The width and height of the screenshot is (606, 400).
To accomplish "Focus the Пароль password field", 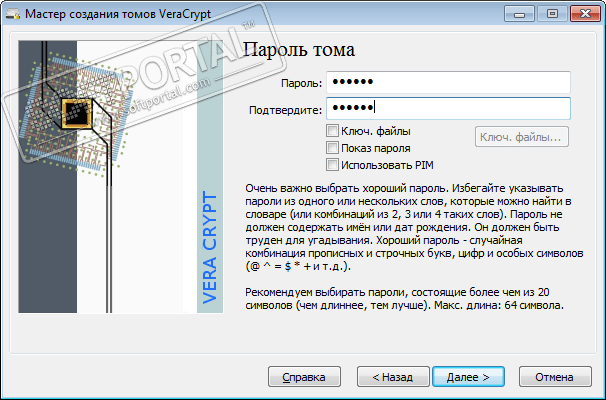I will 448,82.
